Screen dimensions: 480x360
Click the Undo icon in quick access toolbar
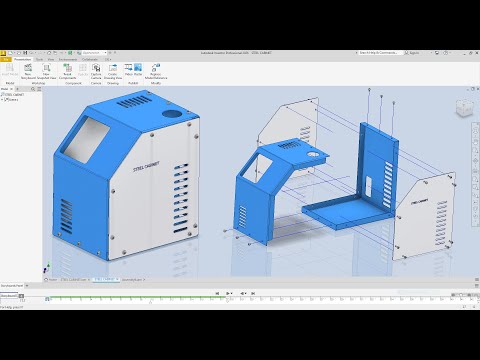pos(32,53)
